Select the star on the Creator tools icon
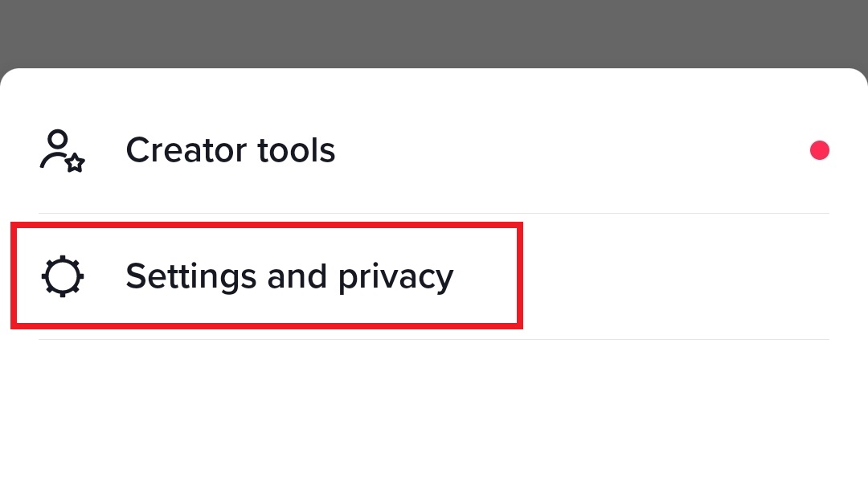Viewport: 868px width, 482px height. point(75,163)
